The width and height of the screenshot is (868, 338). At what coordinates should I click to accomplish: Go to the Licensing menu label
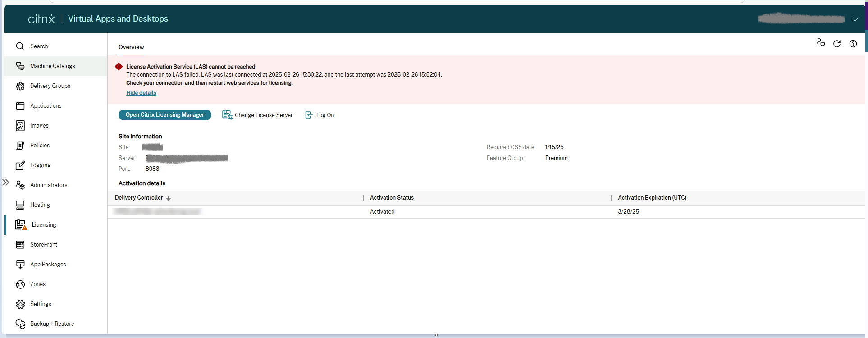(x=44, y=225)
